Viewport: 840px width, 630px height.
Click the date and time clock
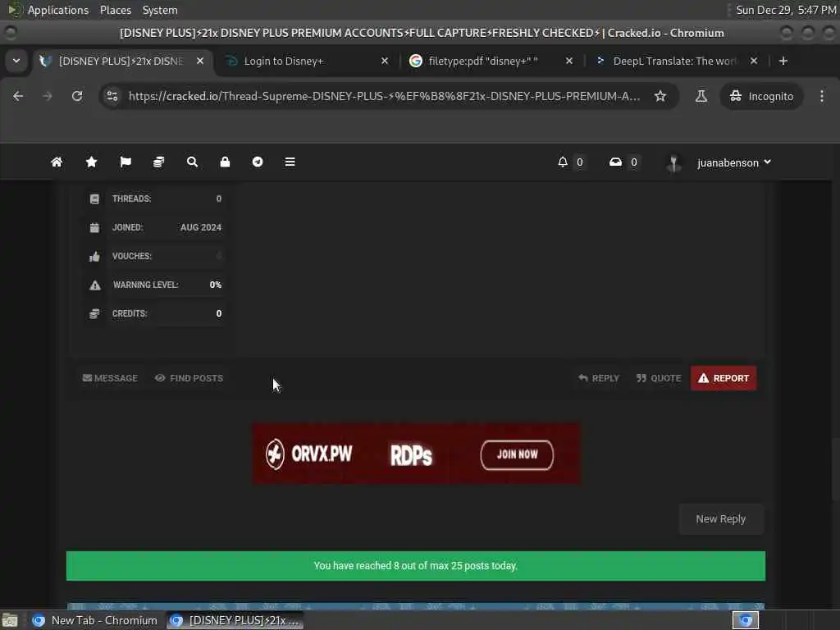coord(786,10)
